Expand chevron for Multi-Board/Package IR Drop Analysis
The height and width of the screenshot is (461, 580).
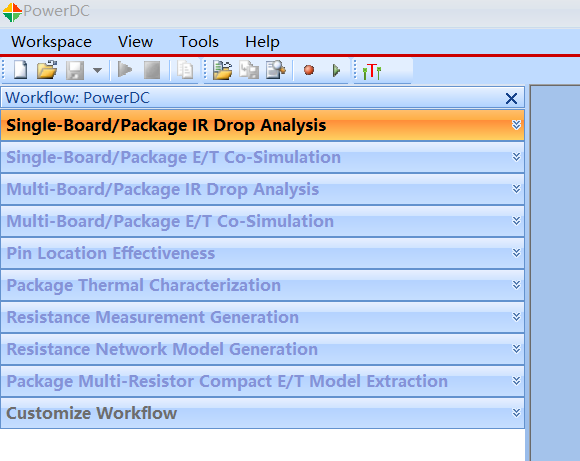click(x=516, y=189)
